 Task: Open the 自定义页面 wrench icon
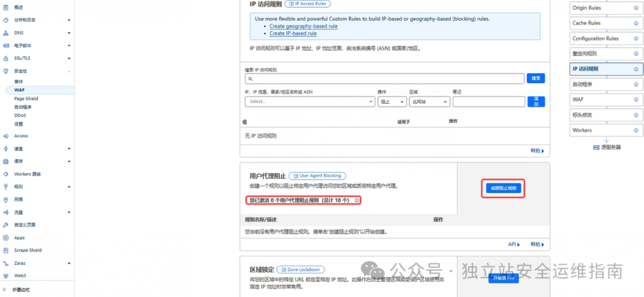pos(6,225)
